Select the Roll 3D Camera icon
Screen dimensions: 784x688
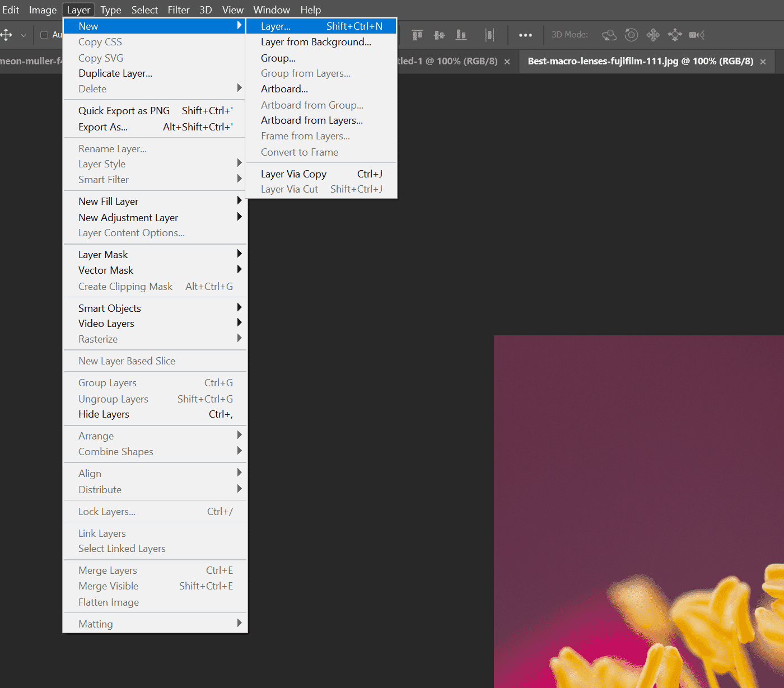tap(631, 35)
